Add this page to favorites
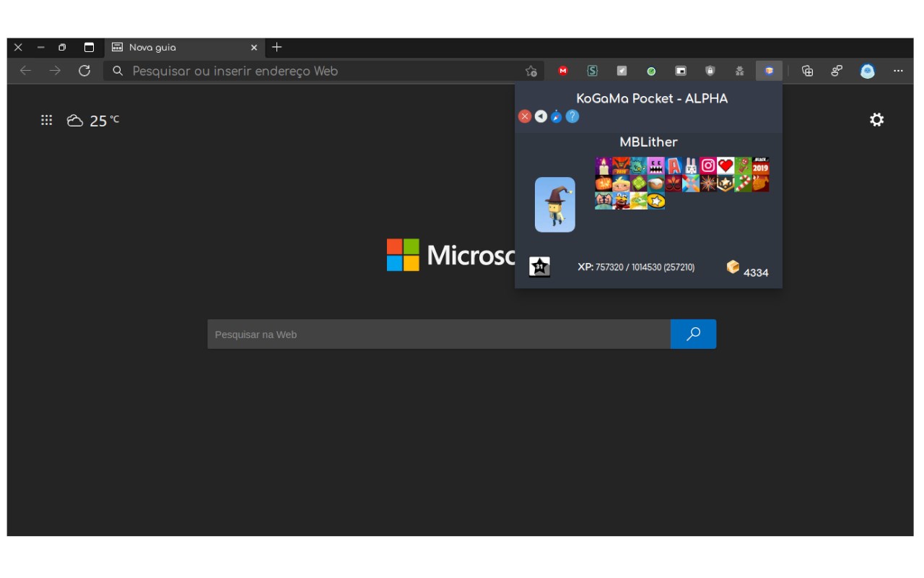The width and height of the screenshot is (924, 578). 531,71
